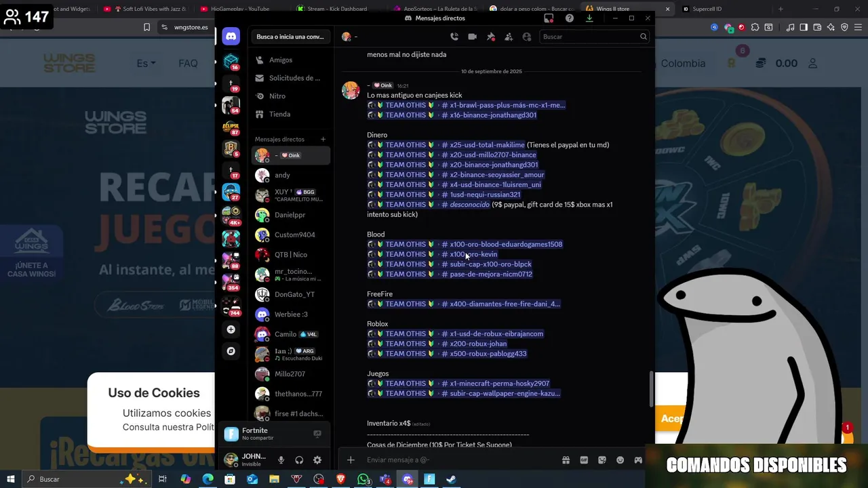This screenshot has height=488, width=868.
Task: Open pinned messages in Discord
Action: (491, 37)
